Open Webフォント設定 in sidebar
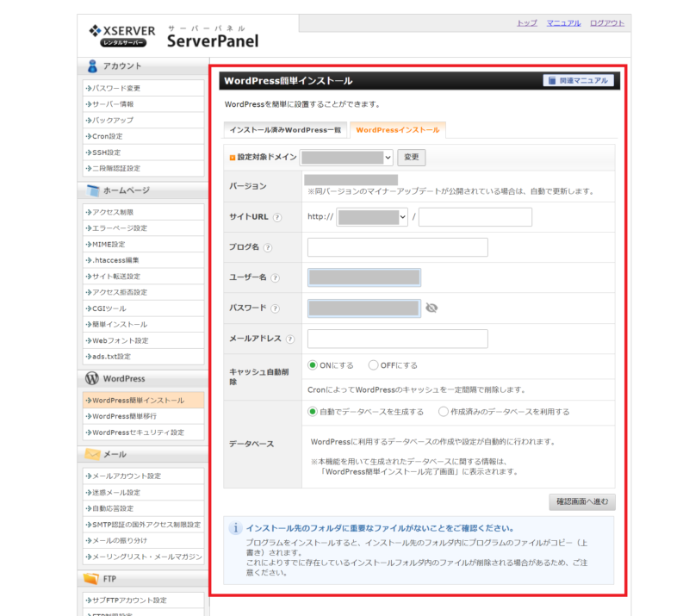The height and width of the screenshot is (616, 689). click(143, 341)
